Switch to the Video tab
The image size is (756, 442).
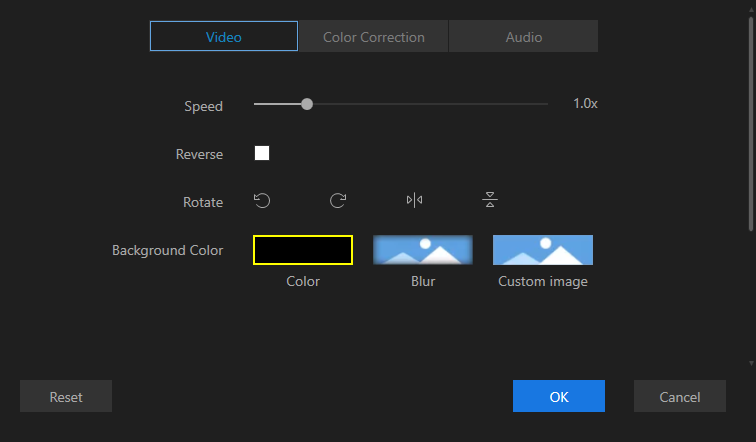[x=224, y=37]
